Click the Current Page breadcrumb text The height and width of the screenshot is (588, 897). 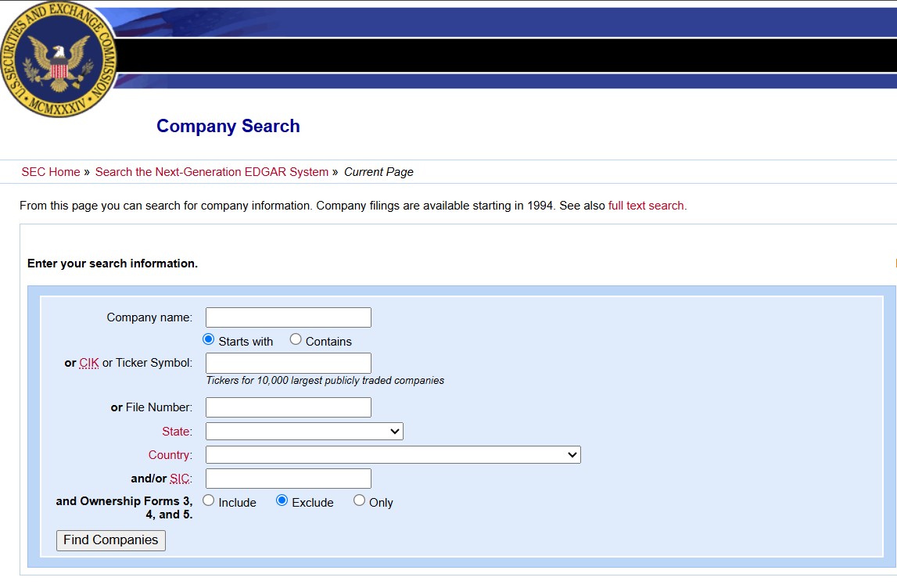(x=379, y=172)
